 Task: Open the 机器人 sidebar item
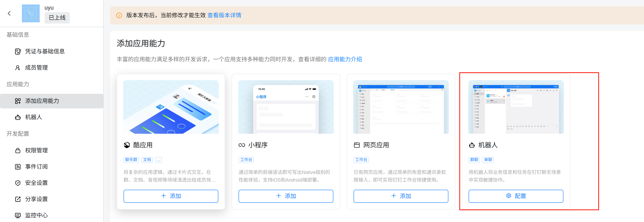click(33, 117)
